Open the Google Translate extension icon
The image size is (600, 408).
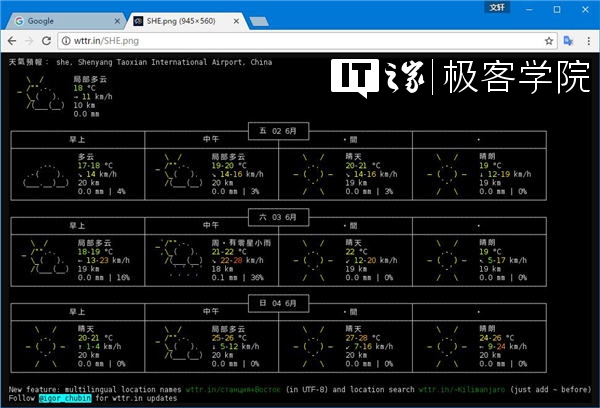point(568,41)
